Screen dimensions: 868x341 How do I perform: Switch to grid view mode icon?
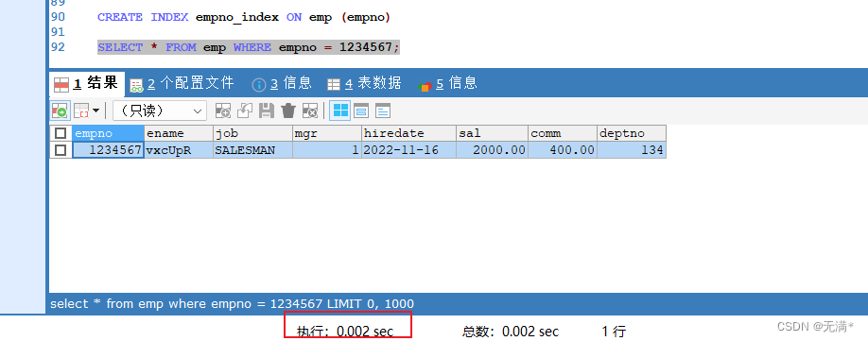[339, 111]
